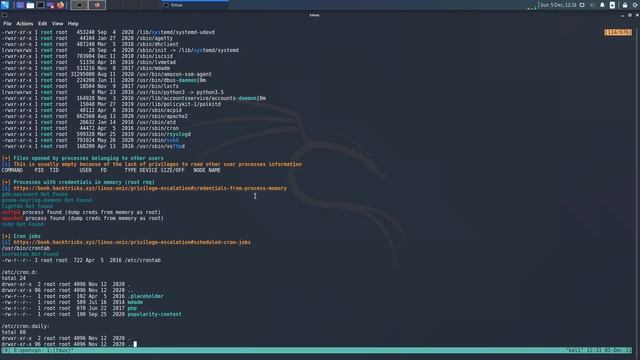Image resolution: width=640 pixels, height=360 pixels.
Task: Click 'Cron jobs' section heading
Action: tap(27, 236)
